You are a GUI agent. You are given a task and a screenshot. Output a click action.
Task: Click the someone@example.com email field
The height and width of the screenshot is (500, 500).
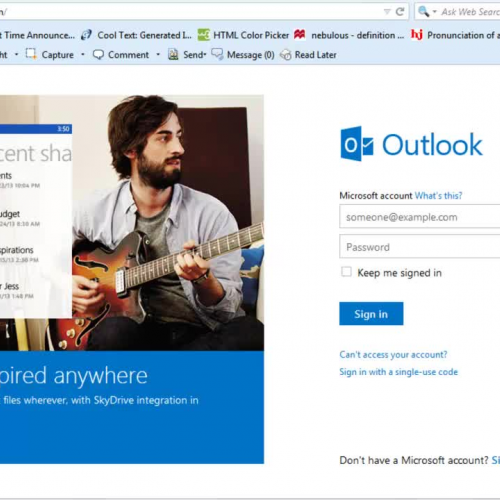(420, 217)
